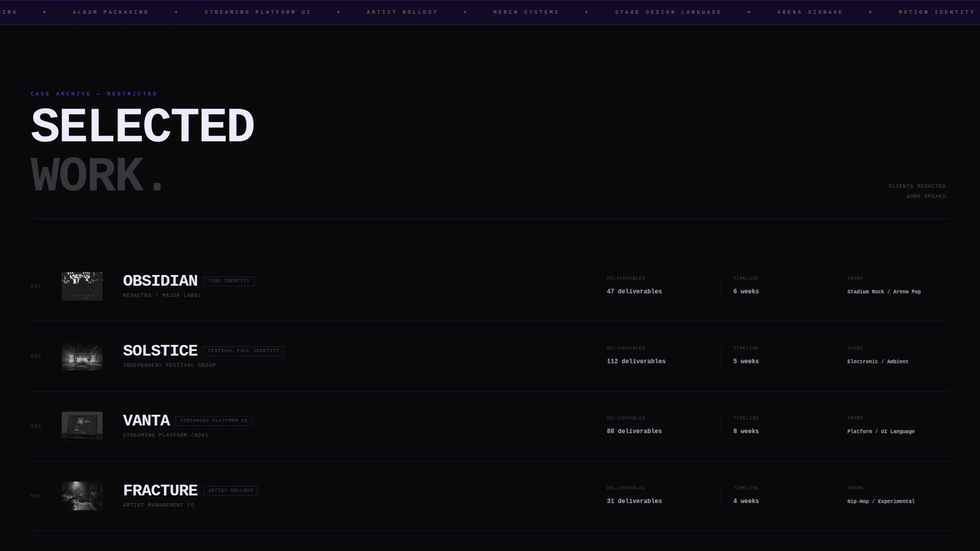Click ARENA SIGNAGE in the top ticker

tap(810, 12)
